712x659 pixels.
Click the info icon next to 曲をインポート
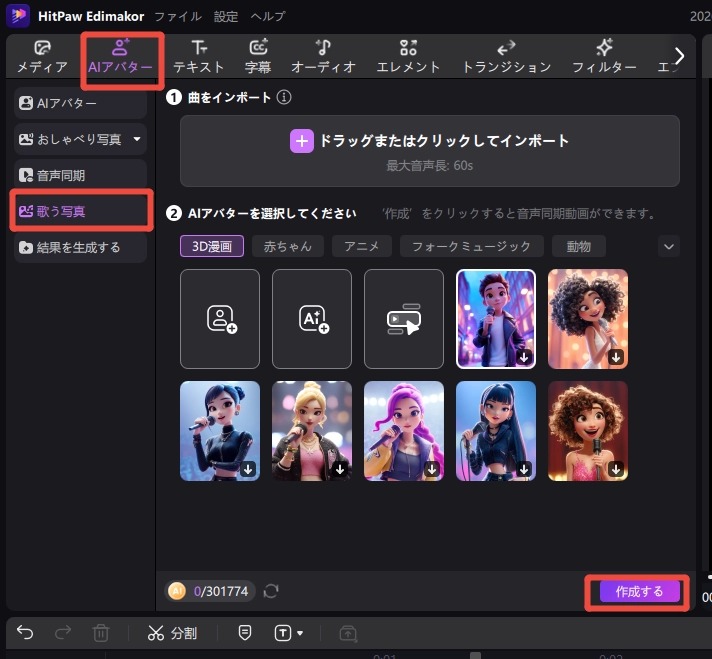283,98
